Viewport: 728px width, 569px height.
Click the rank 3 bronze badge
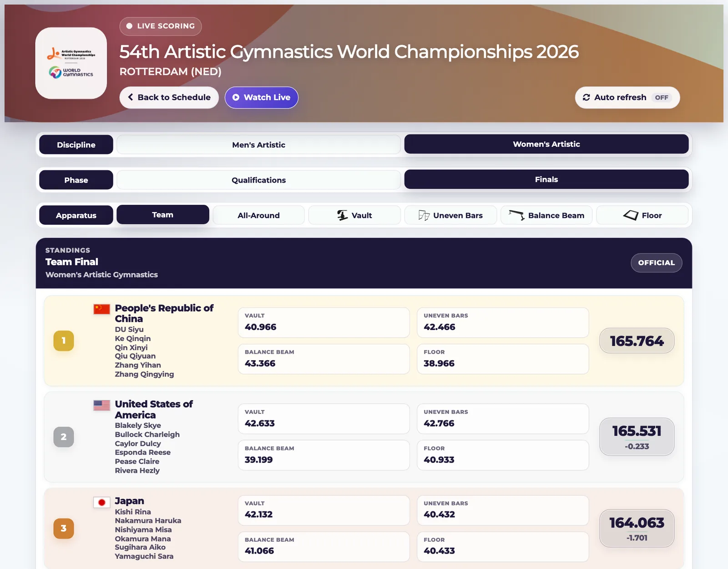pyautogui.click(x=64, y=528)
